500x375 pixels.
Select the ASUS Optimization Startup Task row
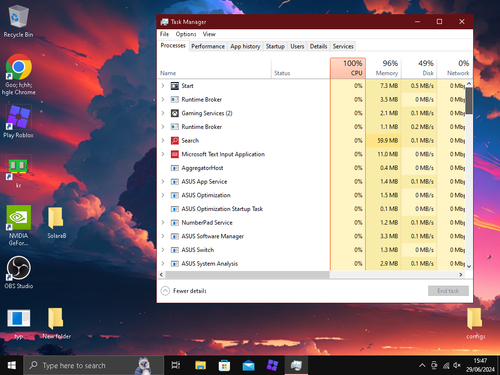click(x=311, y=209)
